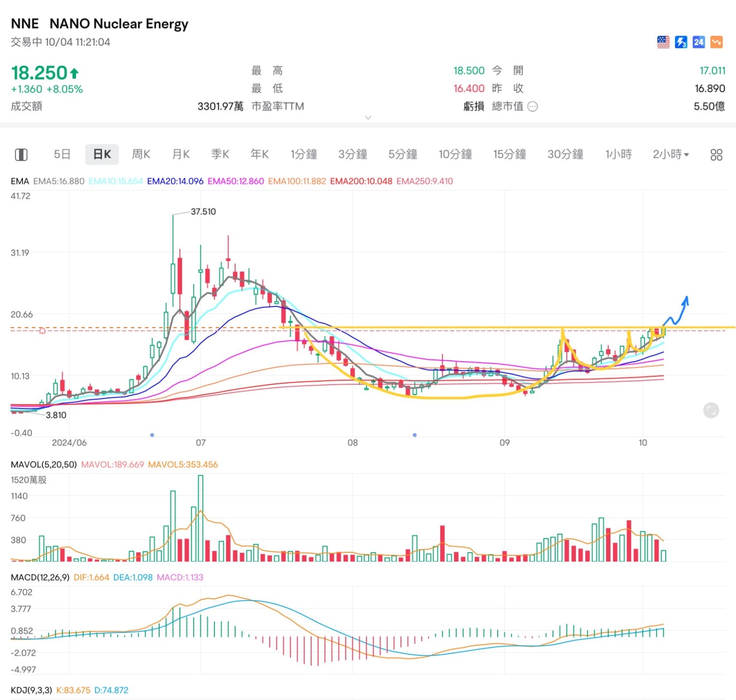
Task: Click the current price 18.250
Action: (x=40, y=73)
